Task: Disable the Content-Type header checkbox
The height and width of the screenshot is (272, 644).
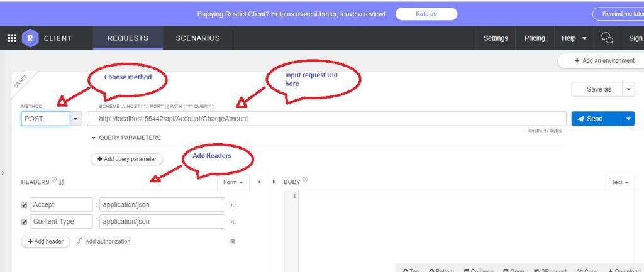Action: coord(24,222)
